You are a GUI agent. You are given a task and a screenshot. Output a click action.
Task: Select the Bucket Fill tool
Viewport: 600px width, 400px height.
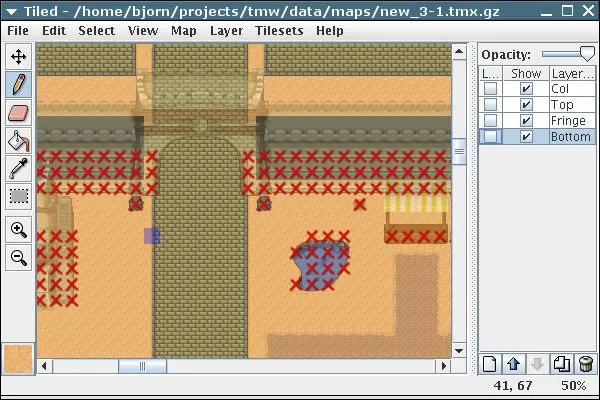[18, 141]
